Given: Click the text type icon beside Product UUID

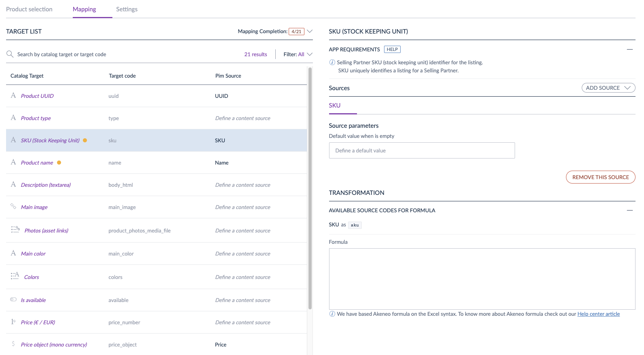Looking at the screenshot, I should (x=13, y=95).
